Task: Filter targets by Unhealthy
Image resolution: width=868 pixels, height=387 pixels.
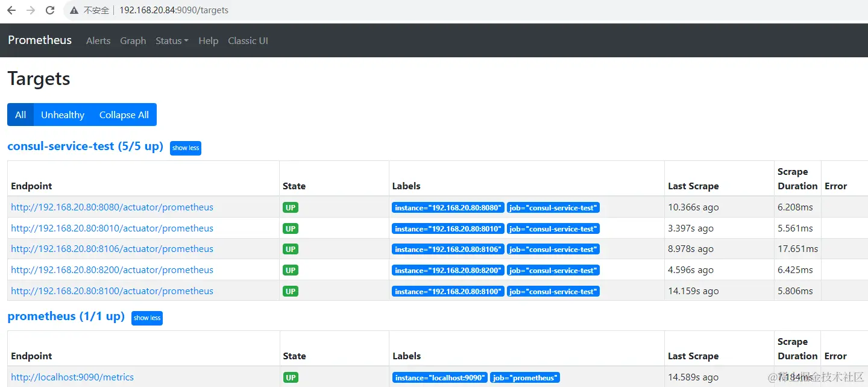Action: tap(63, 115)
